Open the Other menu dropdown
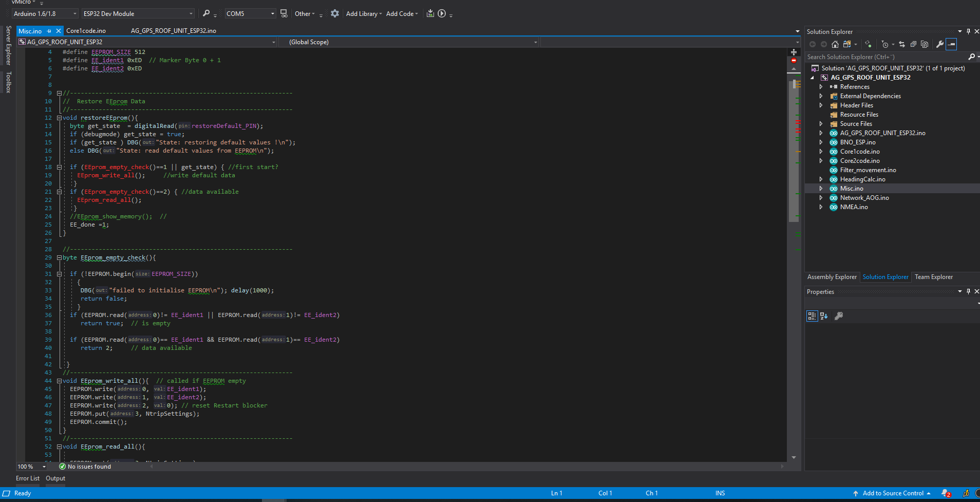Image resolution: width=980 pixels, height=502 pixels. pos(305,13)
